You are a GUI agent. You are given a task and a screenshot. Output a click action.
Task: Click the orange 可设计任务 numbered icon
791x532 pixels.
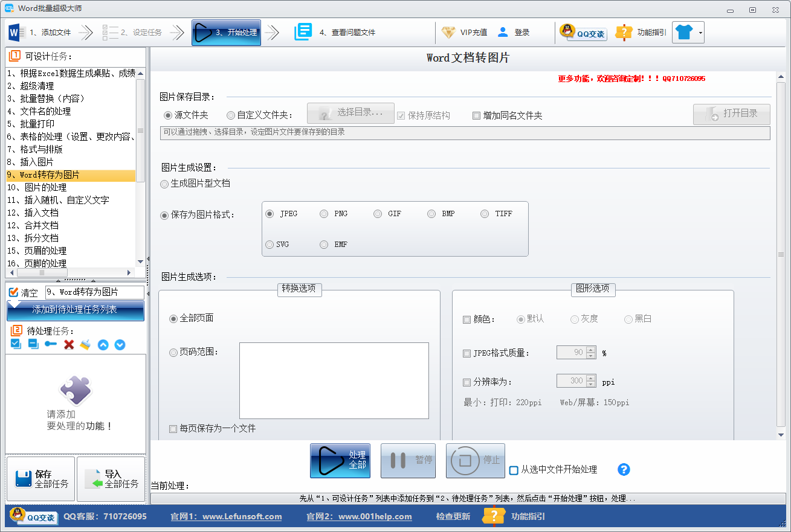click(15, 56)
